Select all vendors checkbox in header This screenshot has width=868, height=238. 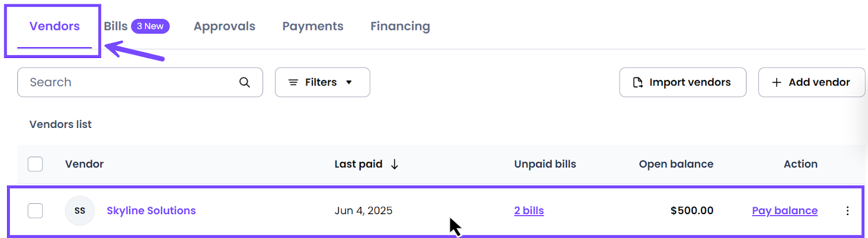tap(35, 164)
